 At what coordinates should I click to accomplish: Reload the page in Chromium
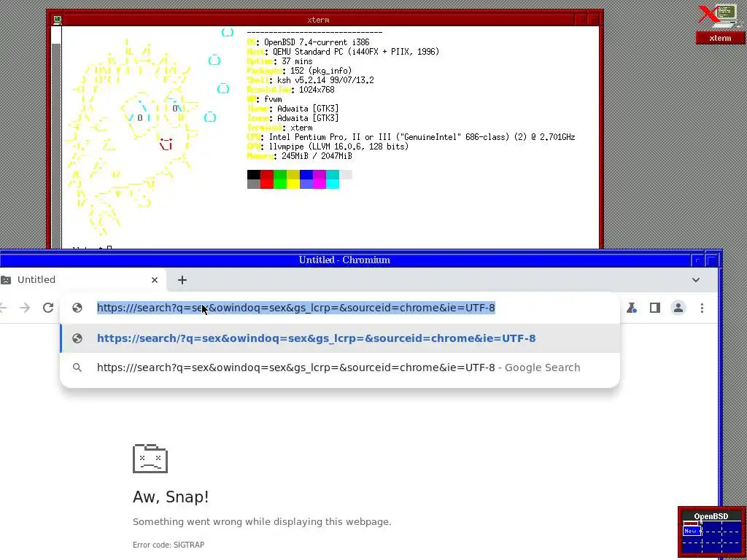point(48,308)
